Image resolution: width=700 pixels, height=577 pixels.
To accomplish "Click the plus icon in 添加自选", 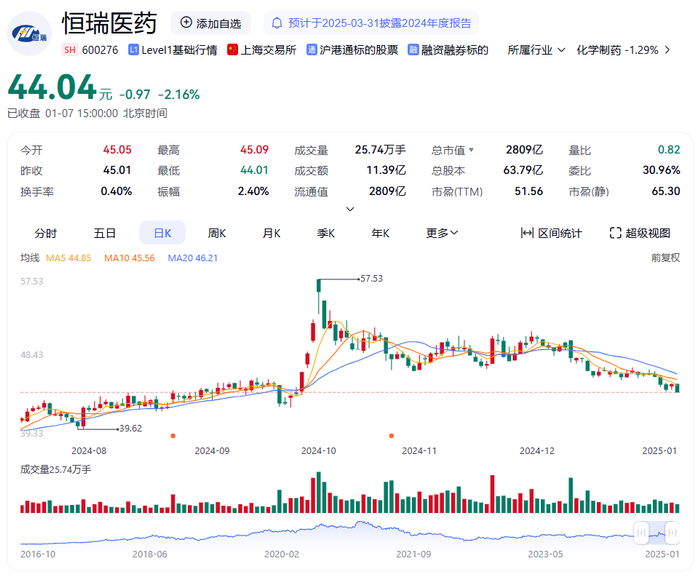I will pos(186,22).
